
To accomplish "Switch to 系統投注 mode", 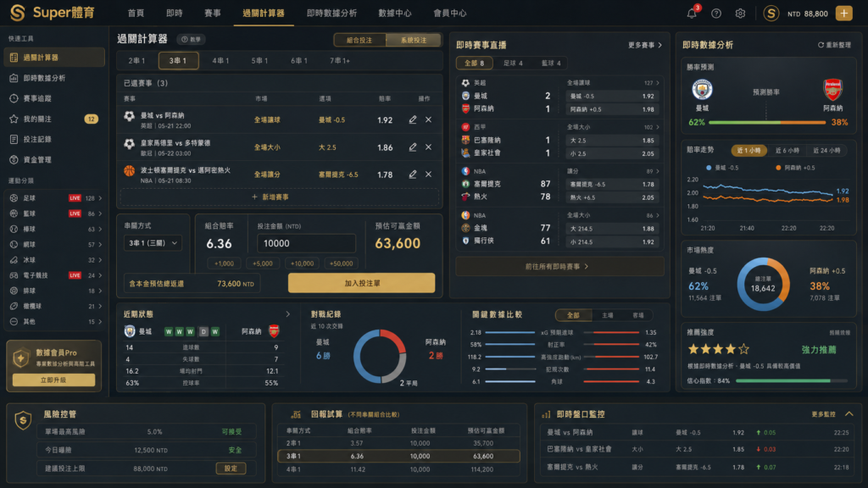I will 414,40.
